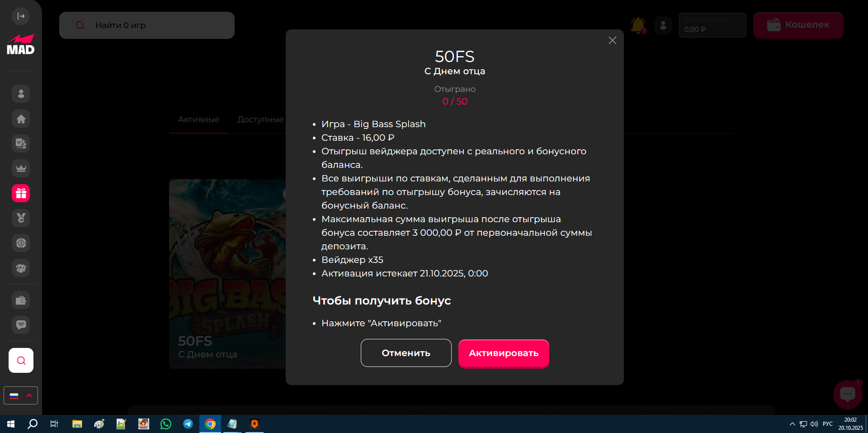The width and height of the screenshot is (868, 433).
Task: Open Telegram from the taskbar
Action: pyautogui.click(x=188, y=424)
